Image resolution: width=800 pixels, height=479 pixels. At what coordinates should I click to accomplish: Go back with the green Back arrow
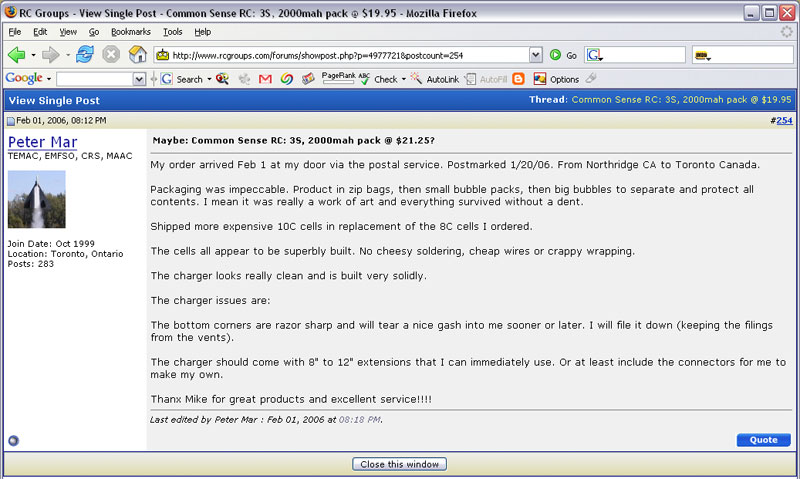pyautogui.click(x=17, y=55)
